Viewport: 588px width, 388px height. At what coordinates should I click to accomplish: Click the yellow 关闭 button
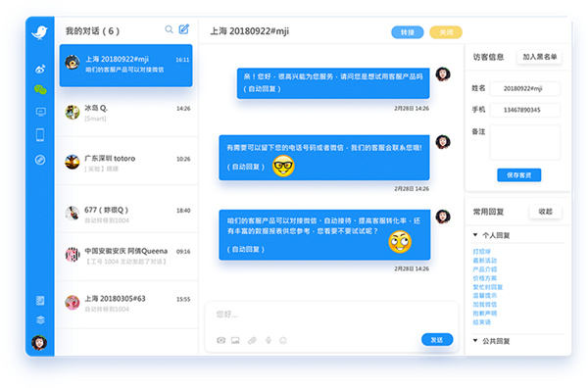pos(446,32)
